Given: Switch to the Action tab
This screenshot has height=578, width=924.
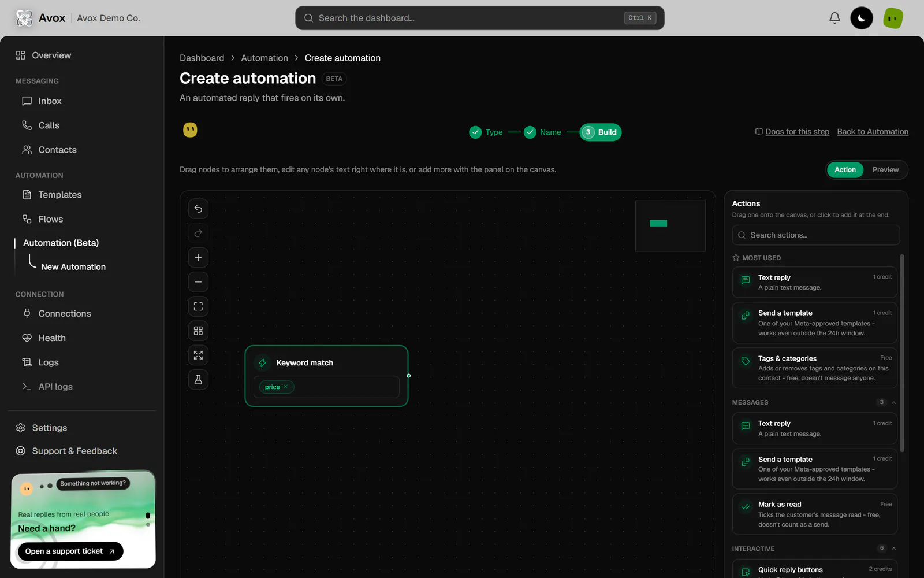Looking at the screenshot, I should pos(845,169).
